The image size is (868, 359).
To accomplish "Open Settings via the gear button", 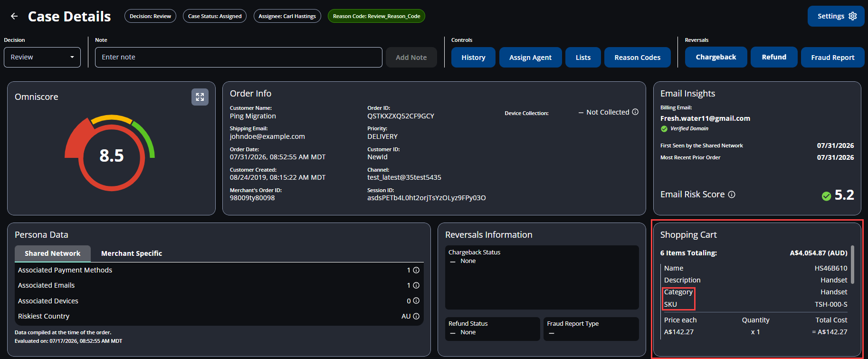I will [x=836, y=16].
